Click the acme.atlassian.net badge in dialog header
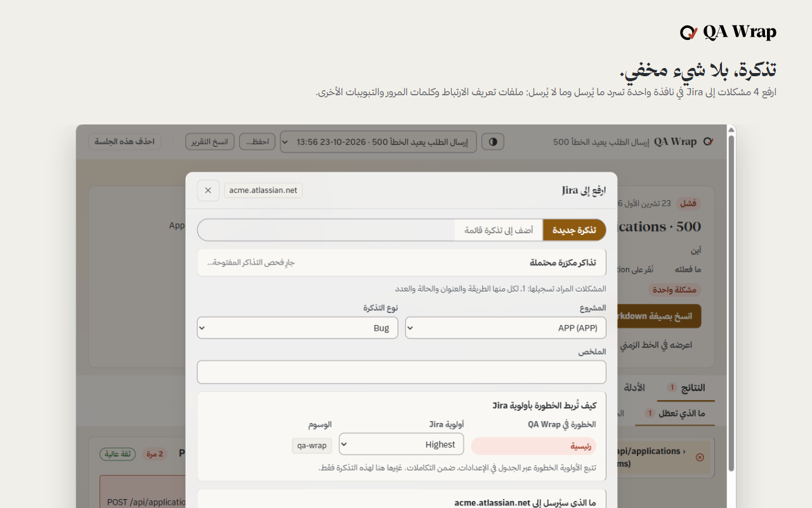 [263, 190]
